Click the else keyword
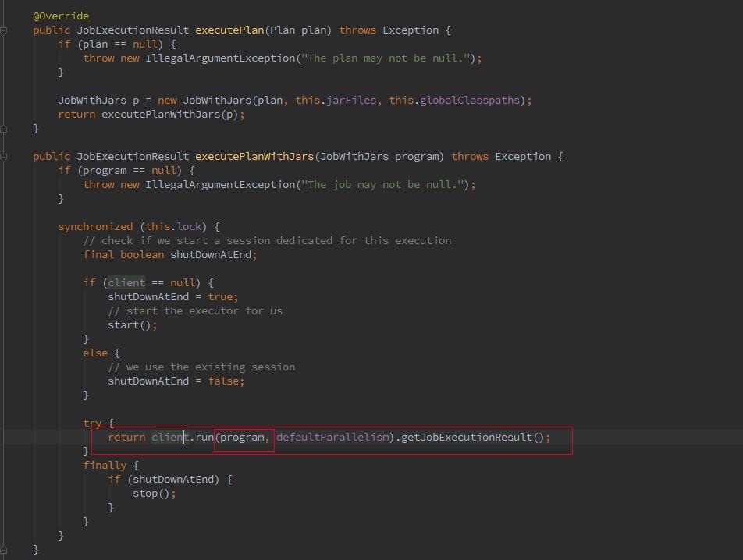This screenshot has height=560, width=743. 95,353
